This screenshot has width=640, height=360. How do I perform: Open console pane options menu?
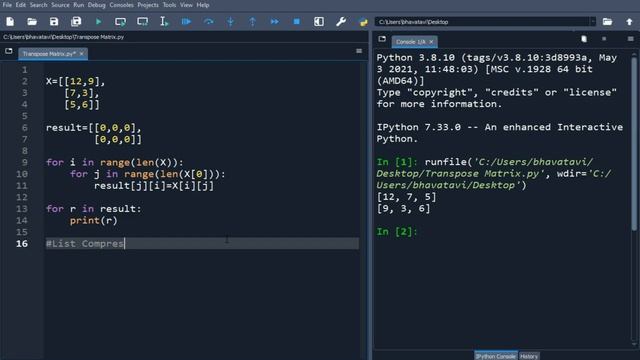pyautogui.click(x=631, y=39)
